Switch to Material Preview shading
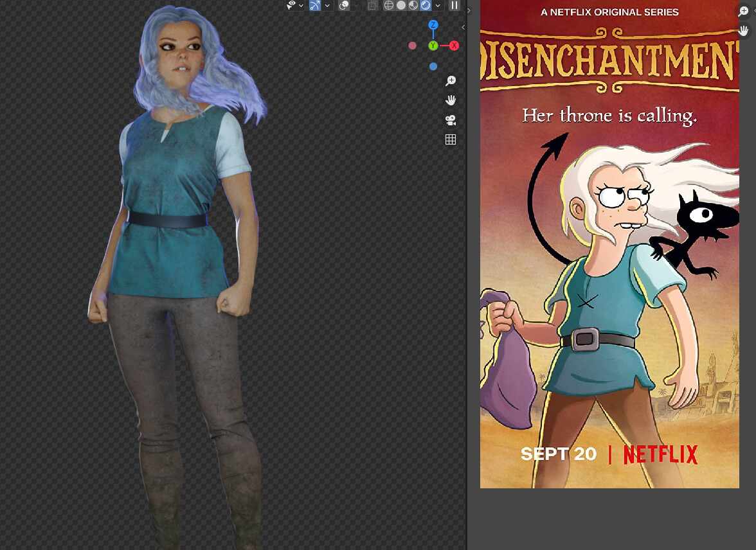The height and width of the screenshot is (550, 756). coord(413,5)
